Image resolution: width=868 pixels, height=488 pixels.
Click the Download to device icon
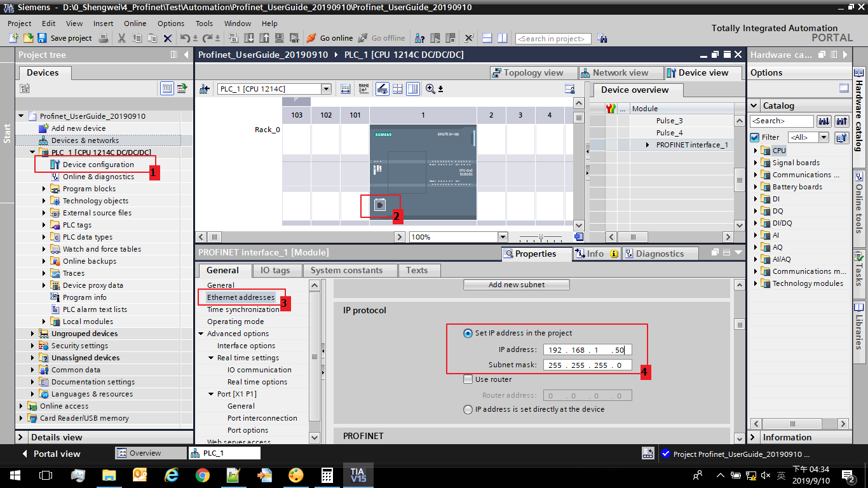tap(249, 38)
